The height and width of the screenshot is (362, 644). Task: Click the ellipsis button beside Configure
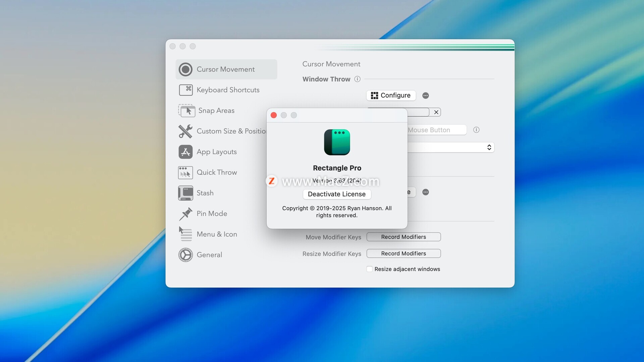coord(425,96)
